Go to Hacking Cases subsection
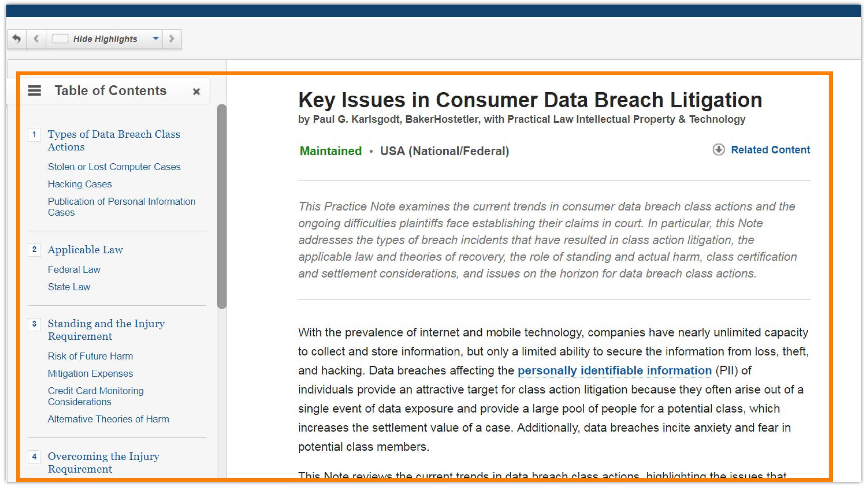This screenshot has height=488, width=868. click(x=80, y=184)
